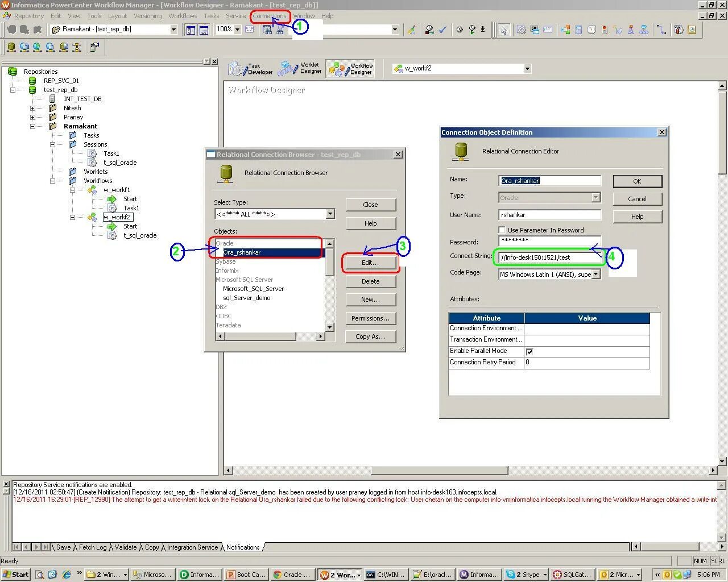Open the Code Page dropdown
Viewport: 728px width, 582px height.
point(595,274)
